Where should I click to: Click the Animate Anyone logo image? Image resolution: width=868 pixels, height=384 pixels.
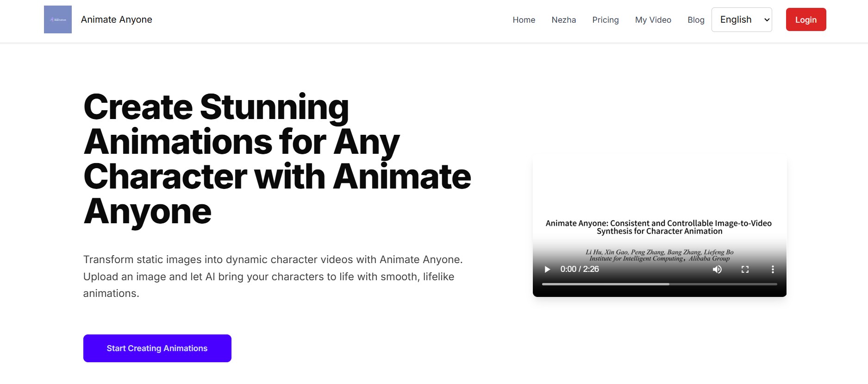pyautogui.click(x=58, y=19)
